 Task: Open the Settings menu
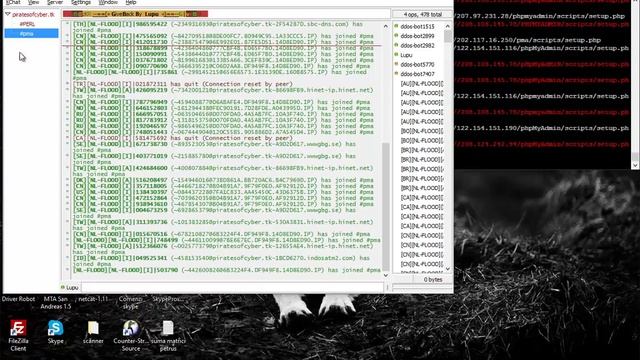[81, 2]
